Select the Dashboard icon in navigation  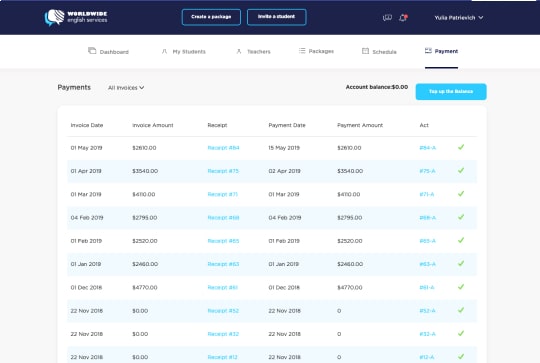pos(92,51)
